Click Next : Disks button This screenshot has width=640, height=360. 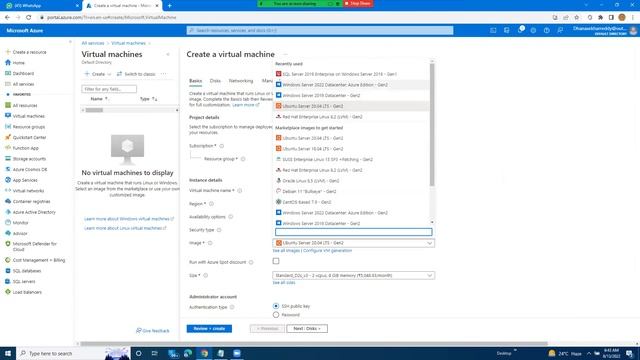pos(307,329)
